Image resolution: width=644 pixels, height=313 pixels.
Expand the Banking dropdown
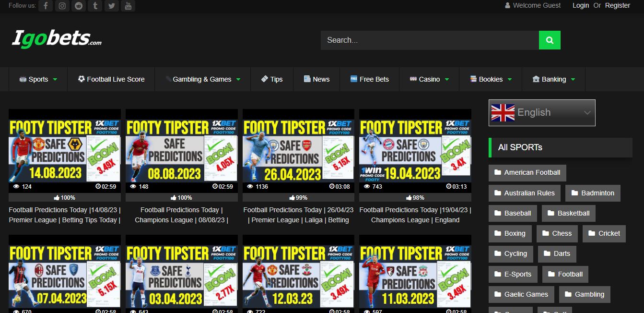coord(554,79)
